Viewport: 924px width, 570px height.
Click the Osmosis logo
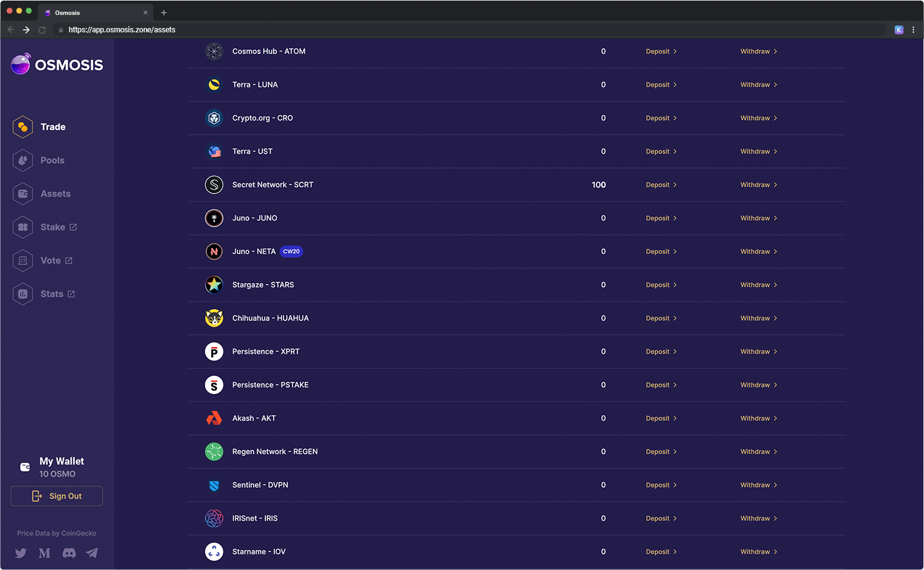(57, 64)
